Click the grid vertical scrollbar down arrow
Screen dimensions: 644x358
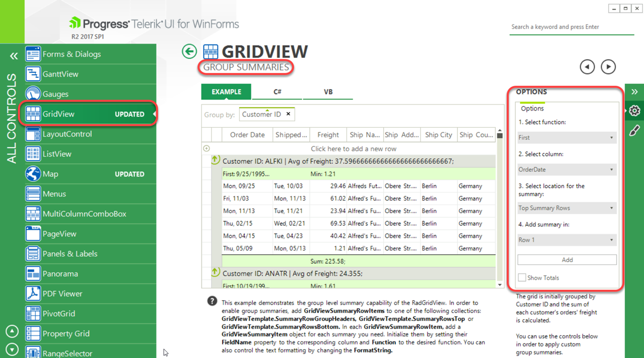(x=500, y=285)
